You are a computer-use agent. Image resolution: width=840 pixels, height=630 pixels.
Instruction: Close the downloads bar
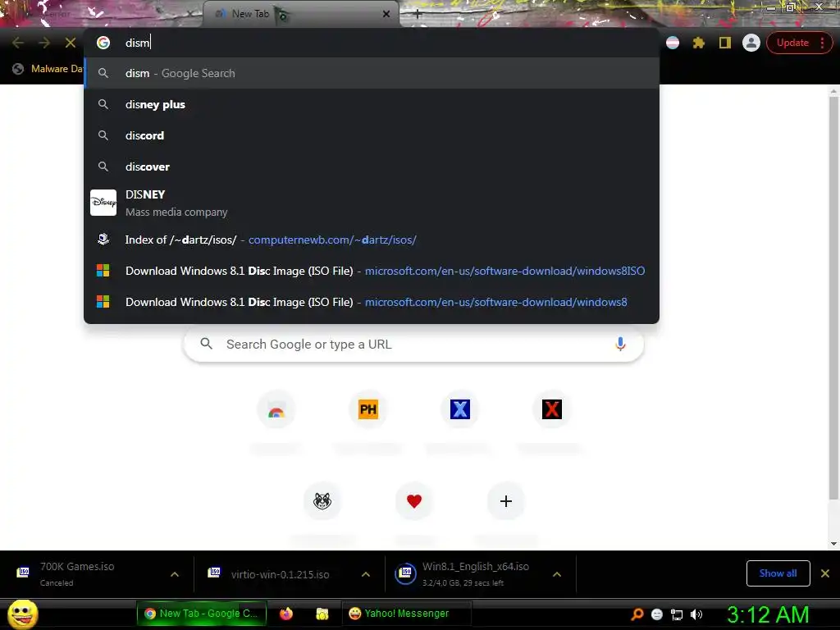[825, 573]
